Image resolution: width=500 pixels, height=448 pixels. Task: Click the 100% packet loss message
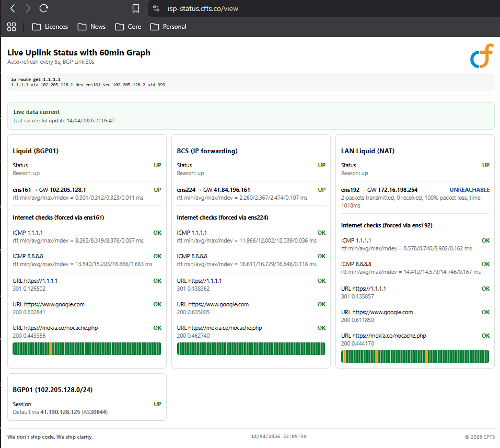411,202
